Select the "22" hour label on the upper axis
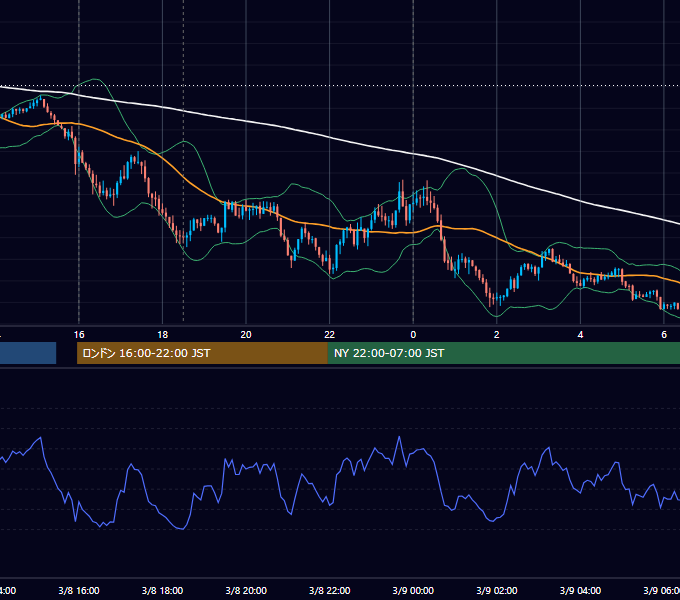 (330, 335)
